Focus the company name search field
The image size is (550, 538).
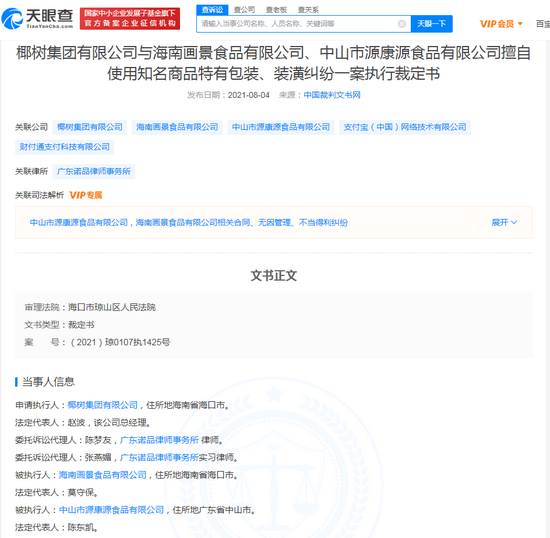[x=298, y=24]
